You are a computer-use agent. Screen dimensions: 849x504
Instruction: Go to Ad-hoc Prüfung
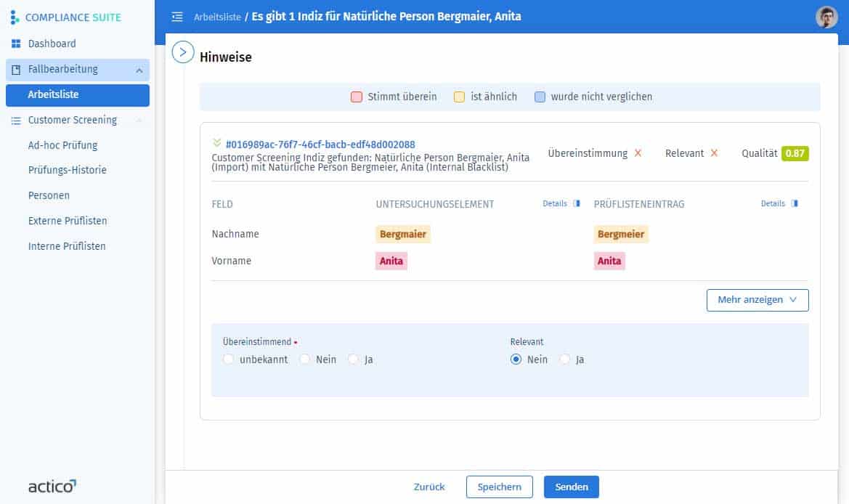(62, 145)
